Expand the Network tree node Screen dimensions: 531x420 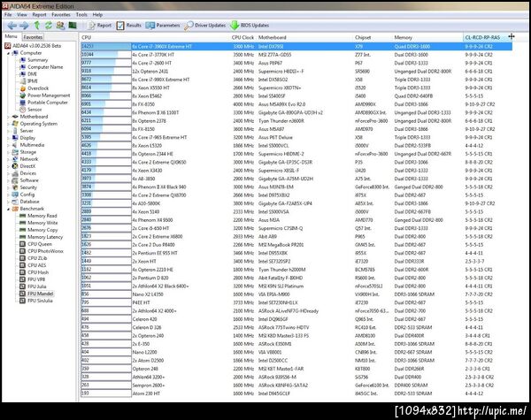coord(9,159)
